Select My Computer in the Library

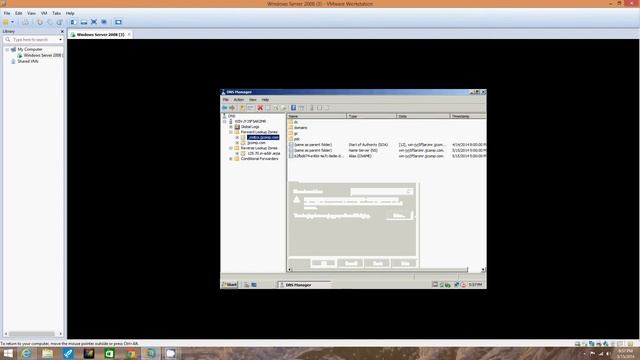(x=29, y=49)
